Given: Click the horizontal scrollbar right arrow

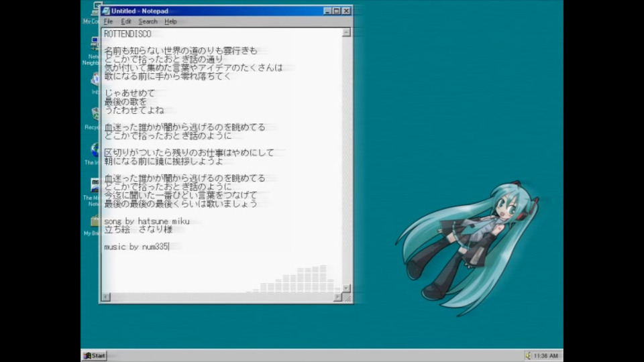Looking at the screenshot, I should click(x=337, y=297).
